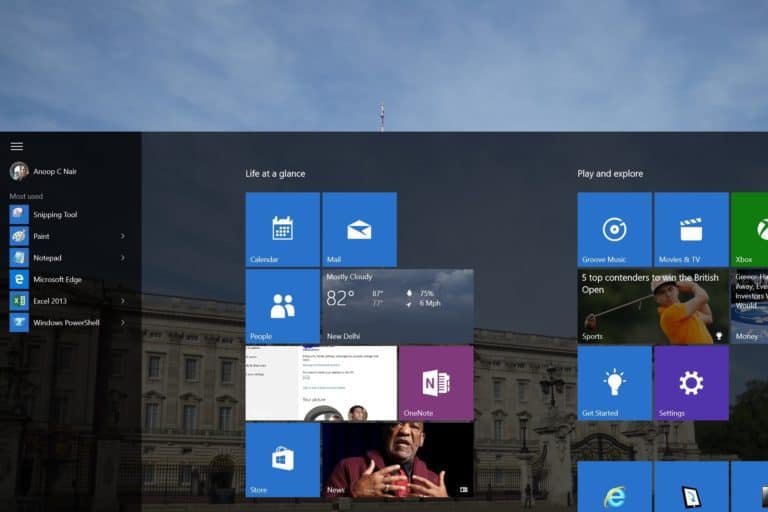The width and height of the screenshot is (768, 512).
Task: Expand the Notepad jump list arrow
Action: click(x=123, y=258)
